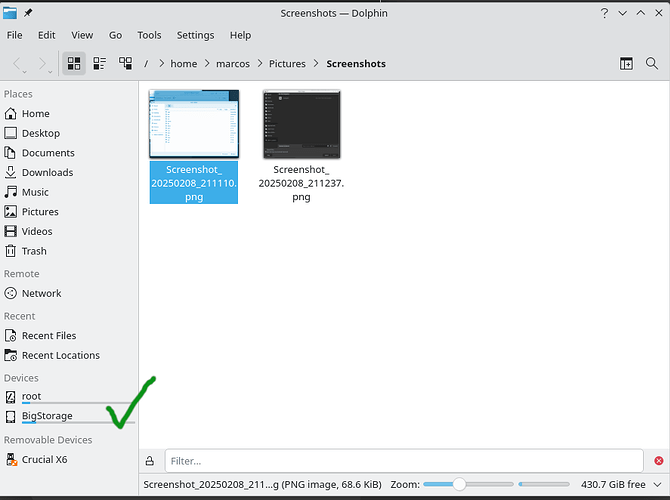Click the Music note icon in Places
This screenshot has width=670, height=500.
coord(11,192)
